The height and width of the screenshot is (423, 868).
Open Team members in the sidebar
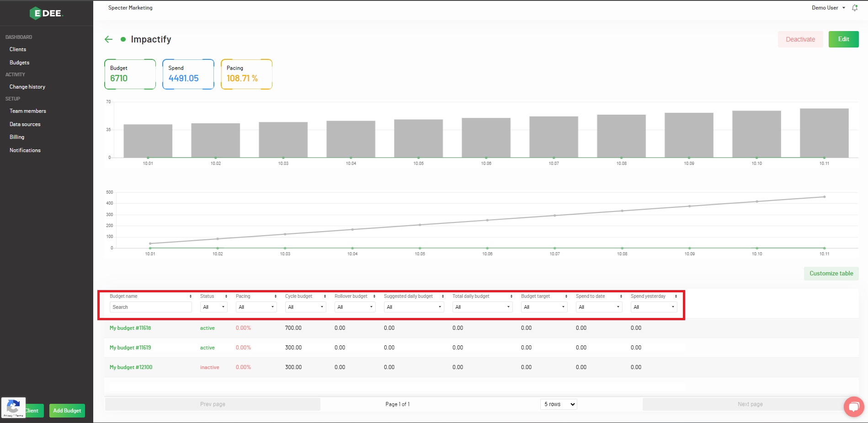tap(28, 111)
